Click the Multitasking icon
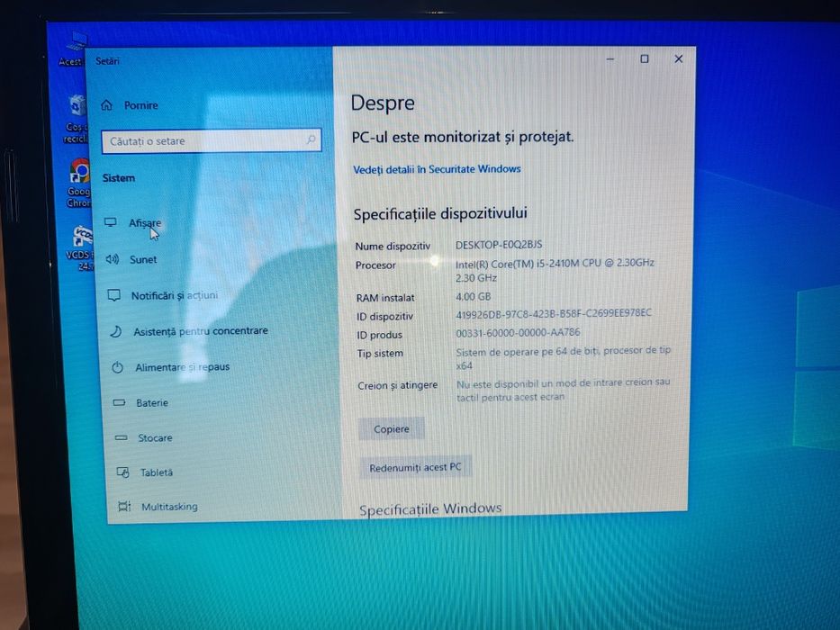840x630 pixels. [x=124, y=506]
